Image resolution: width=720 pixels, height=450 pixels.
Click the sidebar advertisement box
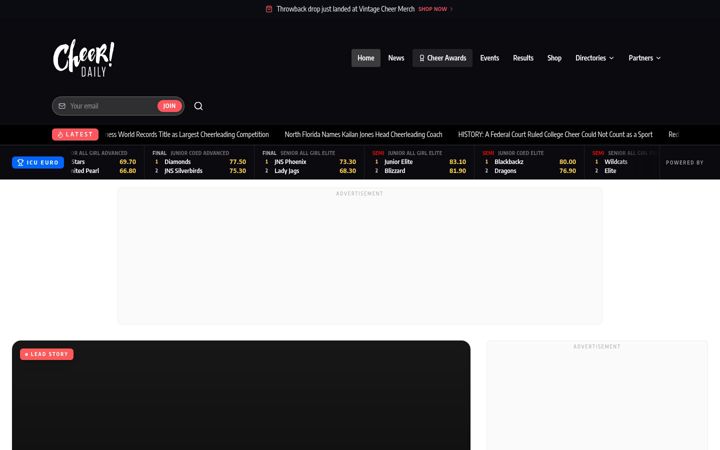(596, 395)
